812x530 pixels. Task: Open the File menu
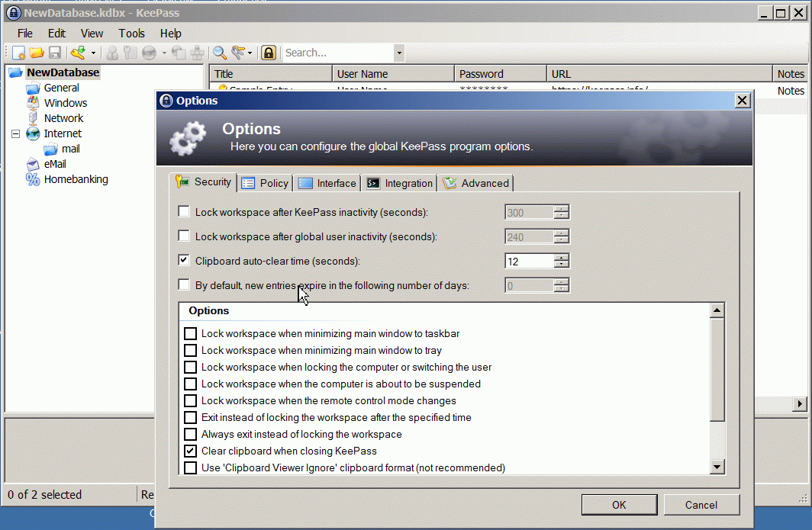25,33
